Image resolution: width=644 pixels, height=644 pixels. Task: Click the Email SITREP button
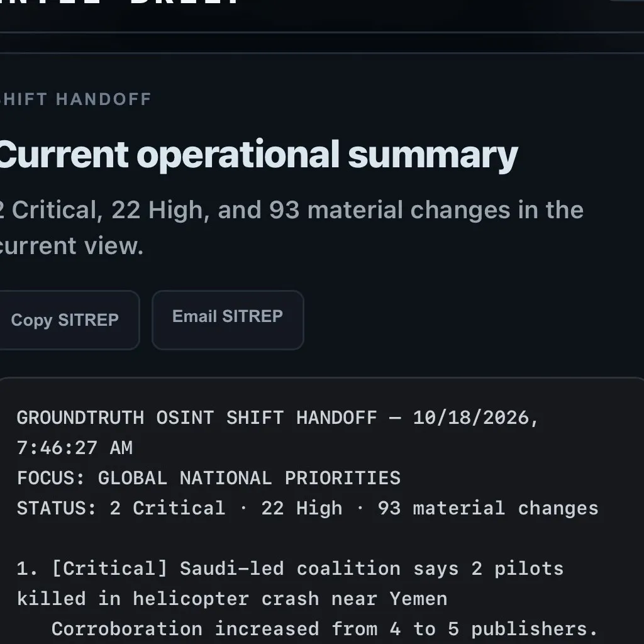coord(228,320)
